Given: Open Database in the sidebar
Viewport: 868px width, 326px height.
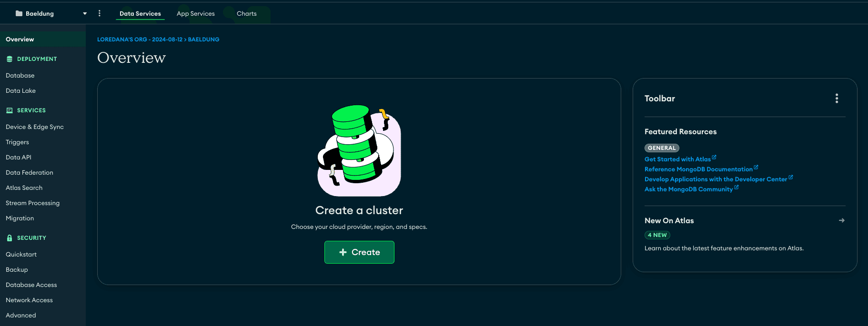Looking at the screenshot, I should (20, 75).
